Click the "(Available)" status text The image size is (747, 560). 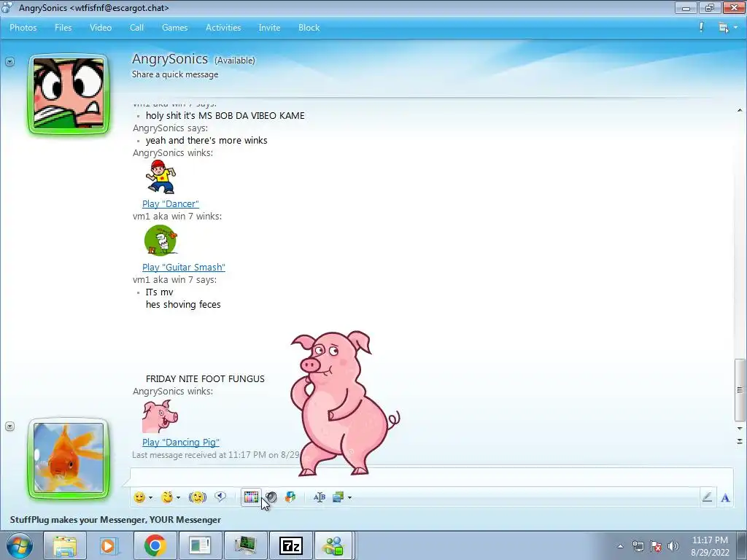[x=234, y=61]
